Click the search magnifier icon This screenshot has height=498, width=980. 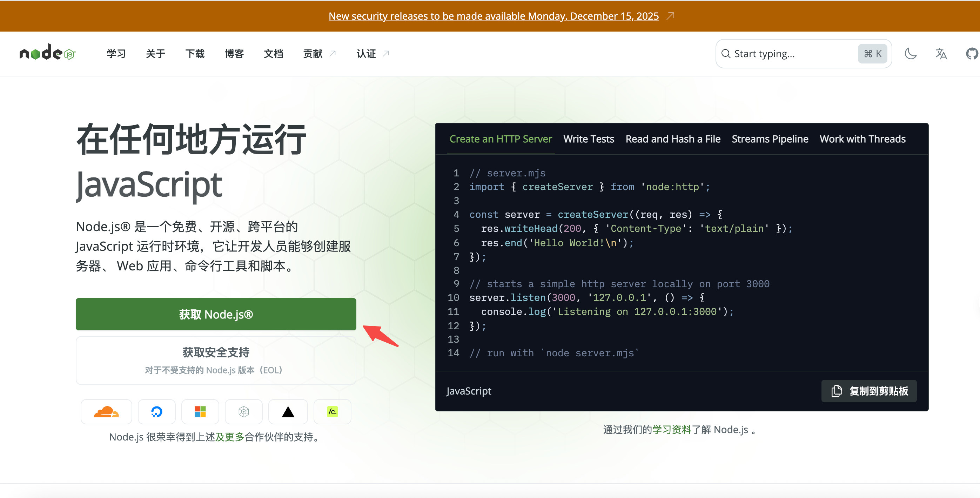pyautogui.click(x=725, y=54)
